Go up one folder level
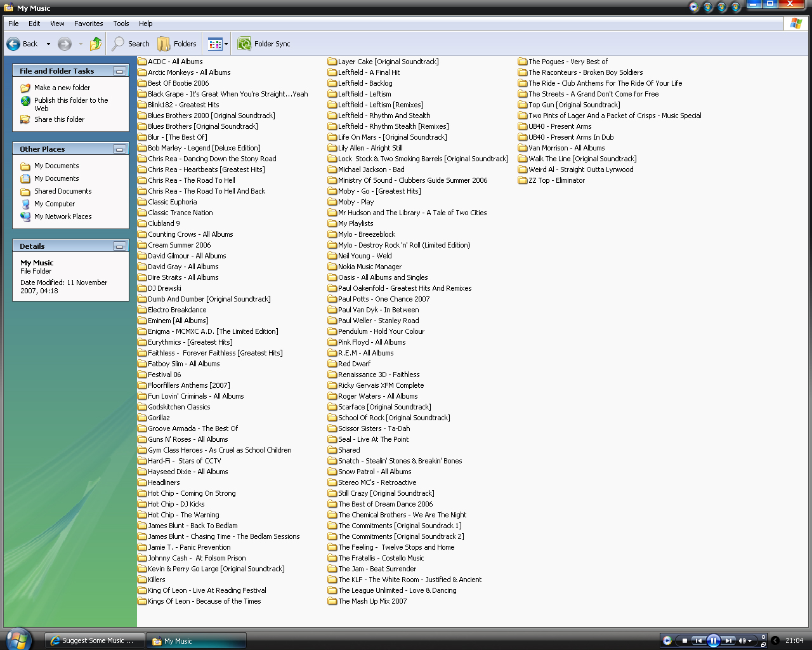The height and width of the screenshot is (650, 812). point(96,44)
